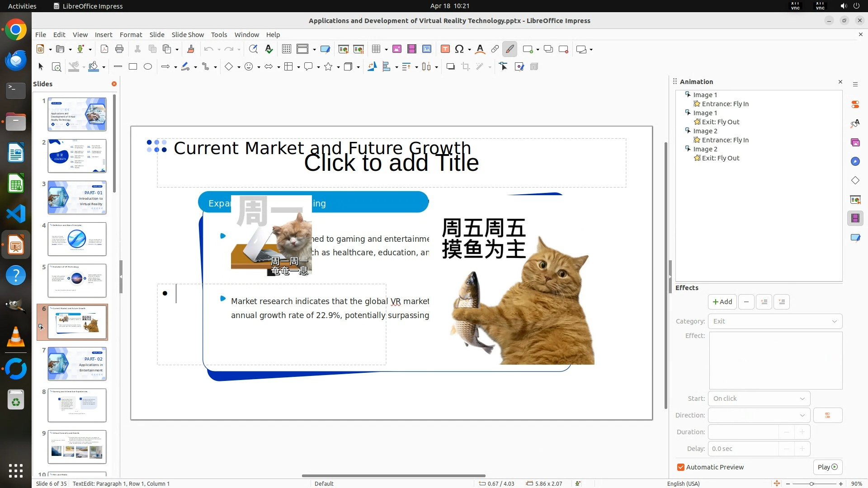Viewport: 868px width, 488px height.
Task: Toggle the Shadow icon in drawing toolbar
Action: (x=450, y=67)
